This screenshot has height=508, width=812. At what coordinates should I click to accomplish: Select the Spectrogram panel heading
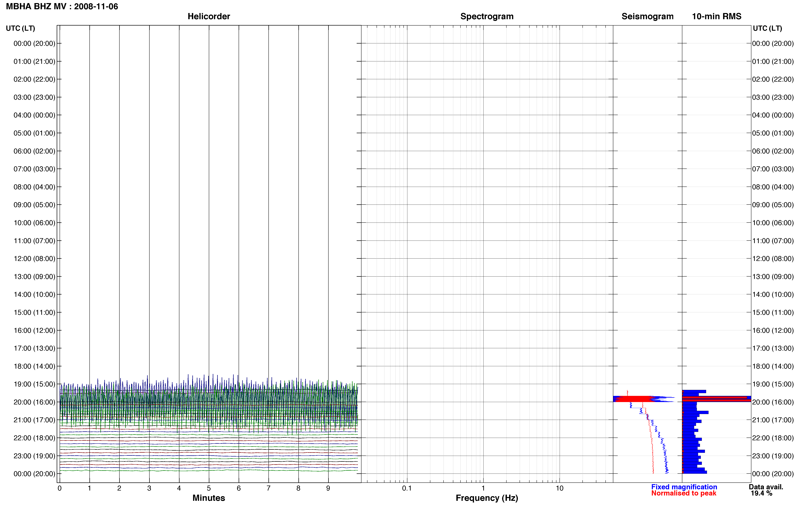pyautogui.click(x=487, y=16)
